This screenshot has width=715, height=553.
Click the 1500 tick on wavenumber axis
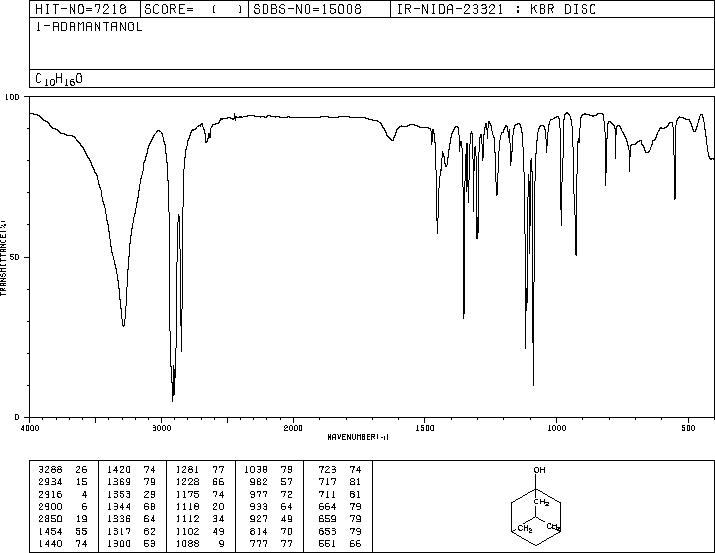point(425,428)
